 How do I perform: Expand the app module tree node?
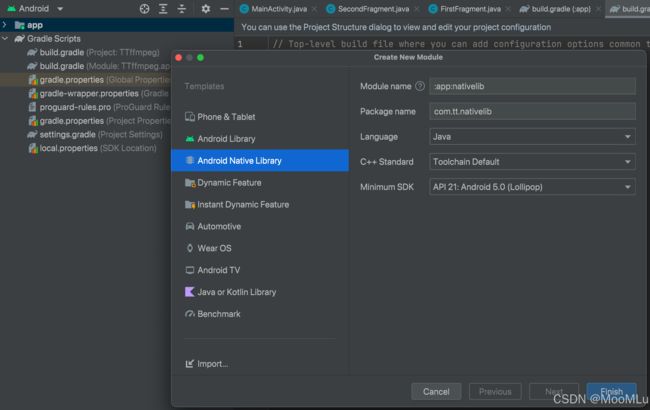click(x=5, y=25)
